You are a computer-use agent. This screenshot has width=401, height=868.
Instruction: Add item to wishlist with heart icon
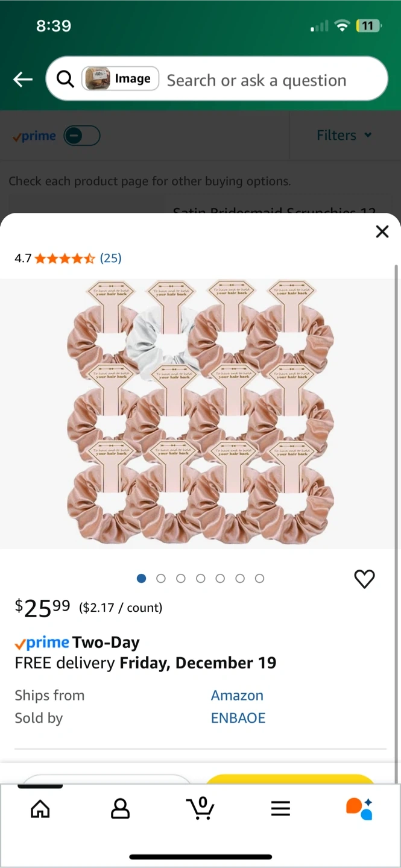[364, 579]
